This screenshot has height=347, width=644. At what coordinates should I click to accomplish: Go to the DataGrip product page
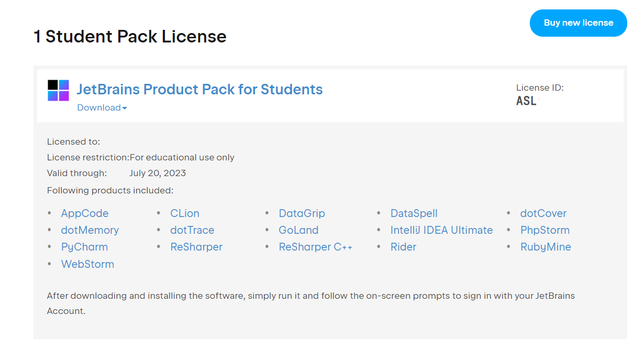pos(302,213)
